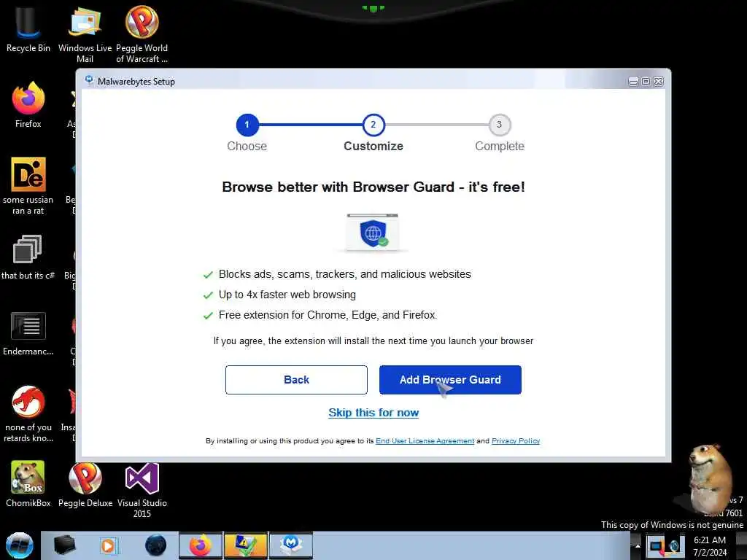Viewport: 747px width, 560px height.
Task: Select the 'that but its c#' desktop icon
Action: pyautogui.click(x=28, y=257)
